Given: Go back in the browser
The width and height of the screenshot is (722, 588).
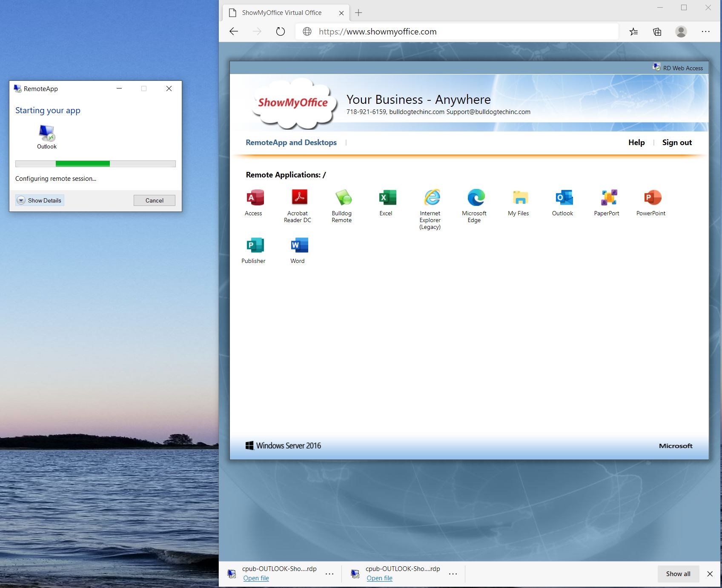Looking at the screenshot, I should pyautogui.click(x=234, y=31).
